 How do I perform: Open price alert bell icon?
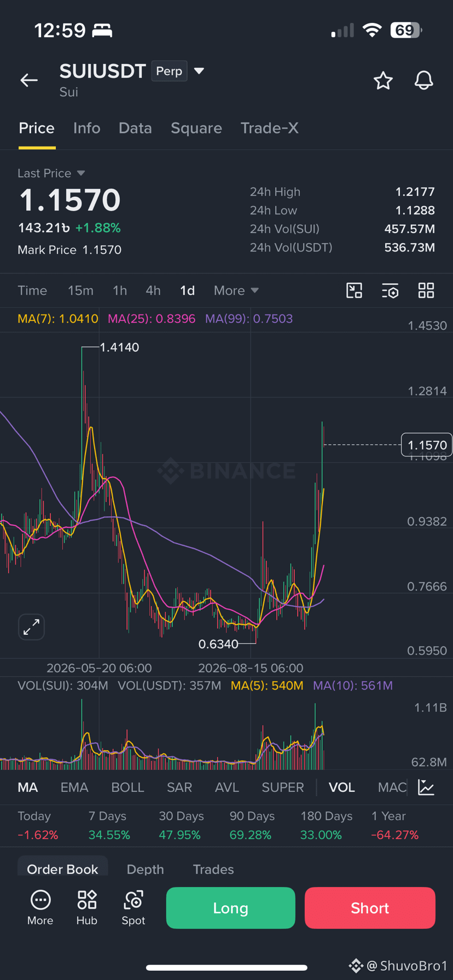(423, 80)
